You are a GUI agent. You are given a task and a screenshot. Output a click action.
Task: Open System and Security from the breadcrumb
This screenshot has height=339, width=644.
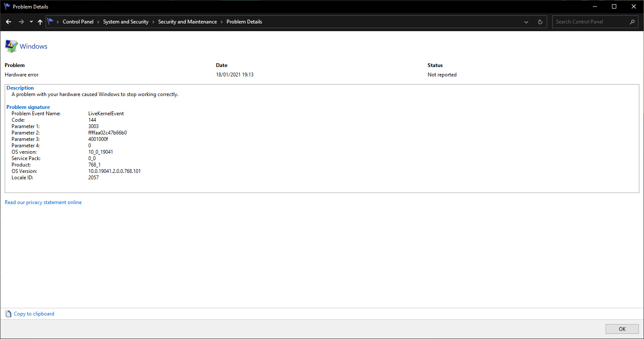[126, 22]
